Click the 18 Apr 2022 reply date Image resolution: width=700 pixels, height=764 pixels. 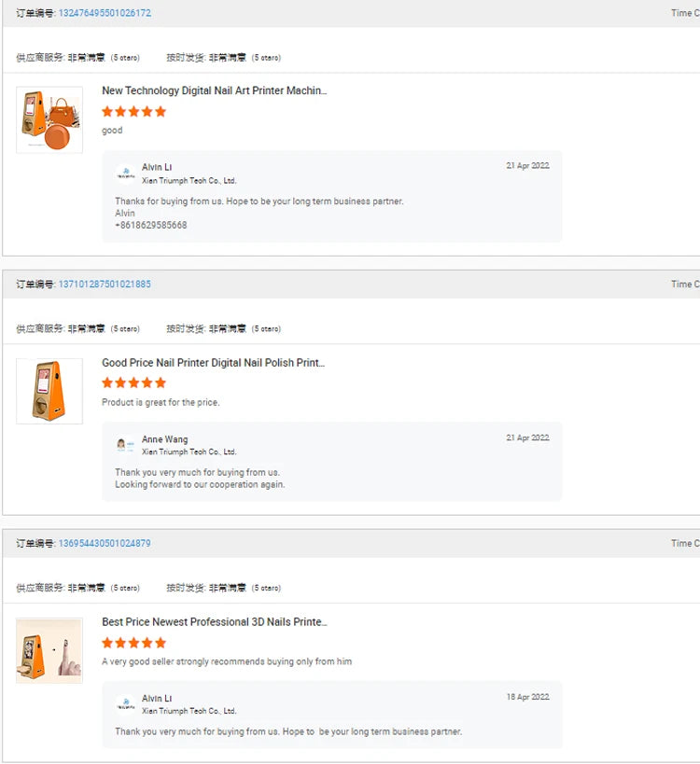[x=527, y=697]
